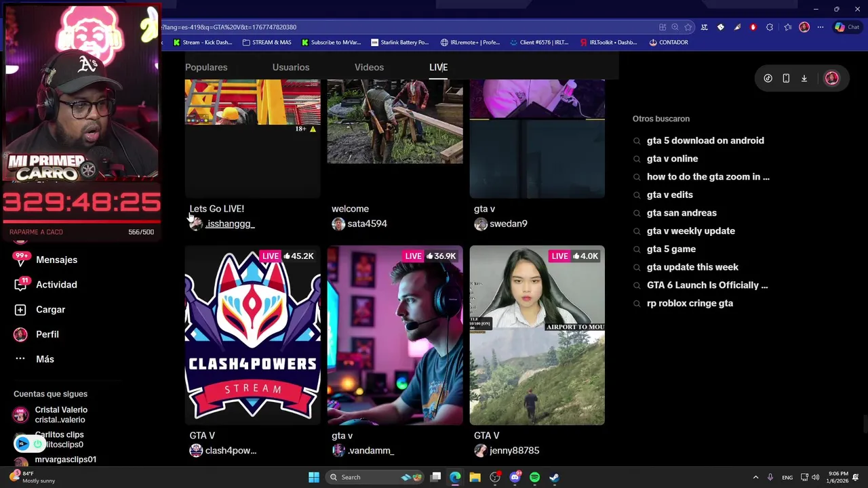Click username jenny88785
This screenshot has width=868, height=488.
(x=514, y=451)
